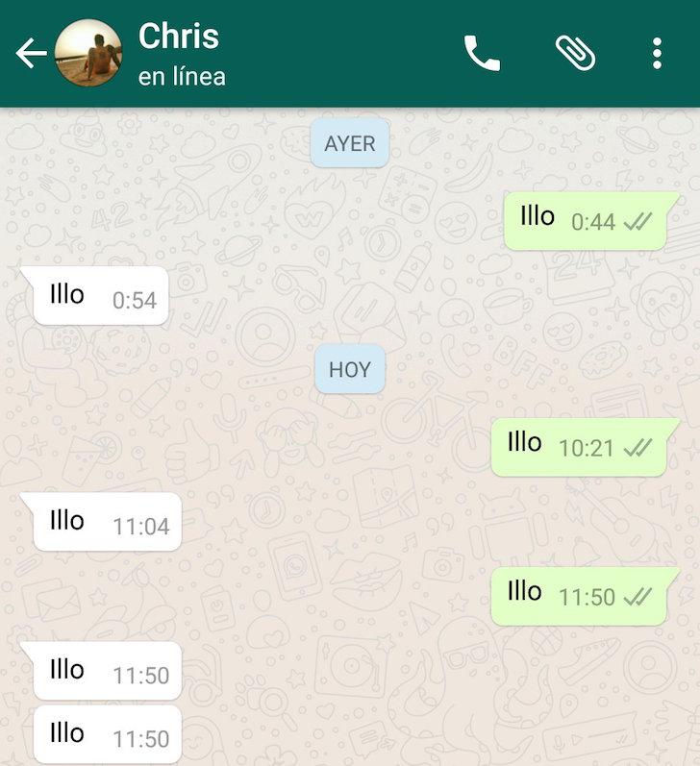
Task: Tap read ticks on 10:21 message
Action: click(637, 448)
